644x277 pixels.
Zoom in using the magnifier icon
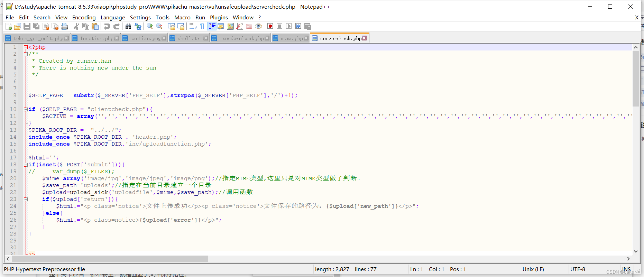point(150,26)
